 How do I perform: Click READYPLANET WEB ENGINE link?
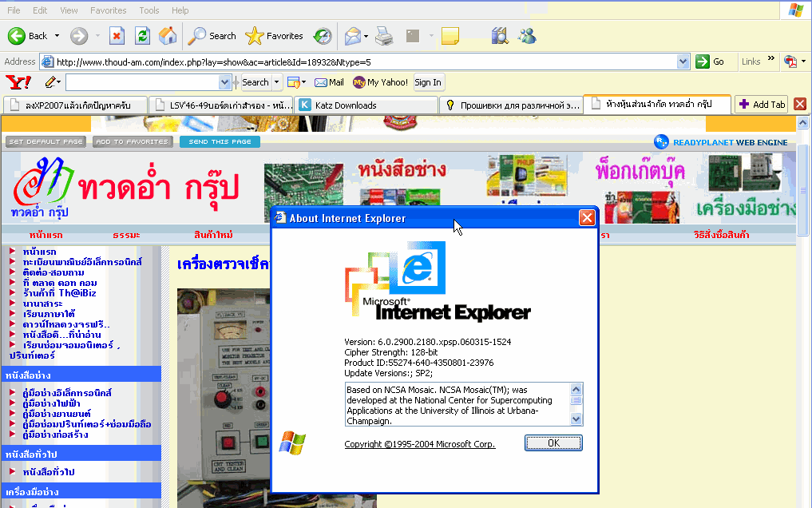point(731,142)
